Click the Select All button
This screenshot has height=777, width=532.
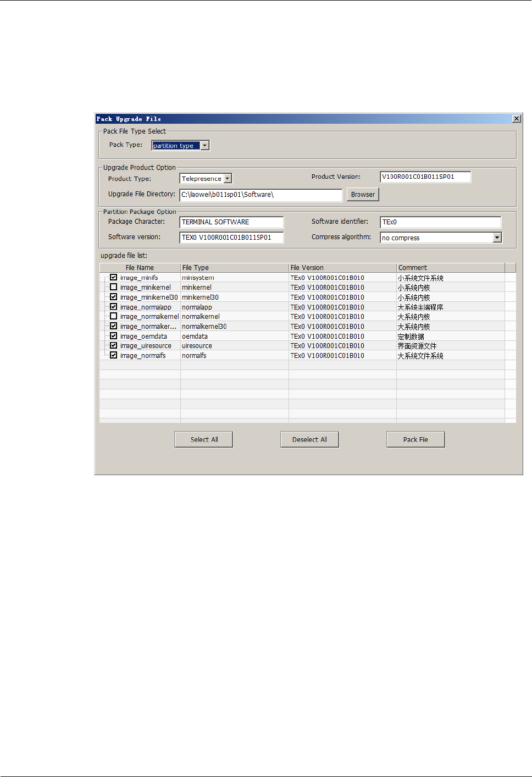204,439
